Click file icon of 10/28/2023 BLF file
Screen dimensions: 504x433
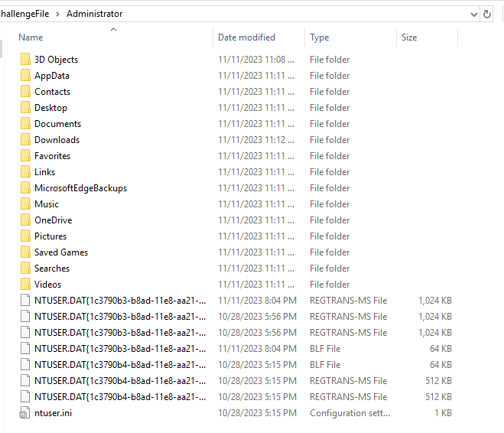[x=25, y=365]
